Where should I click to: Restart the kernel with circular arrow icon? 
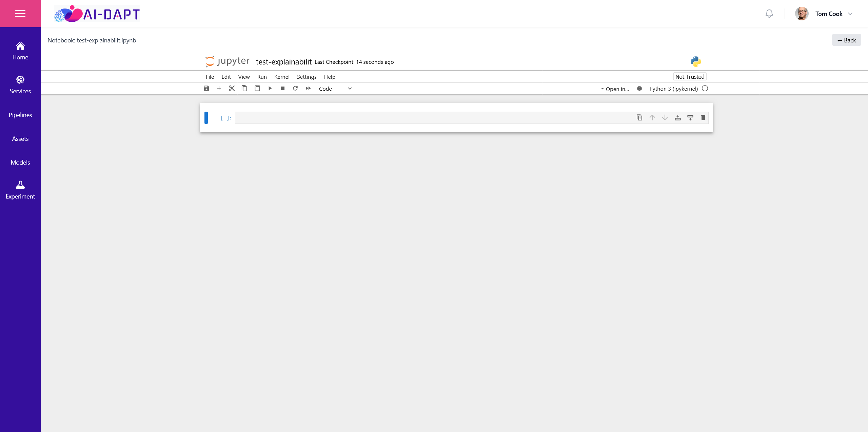[295, 88]
